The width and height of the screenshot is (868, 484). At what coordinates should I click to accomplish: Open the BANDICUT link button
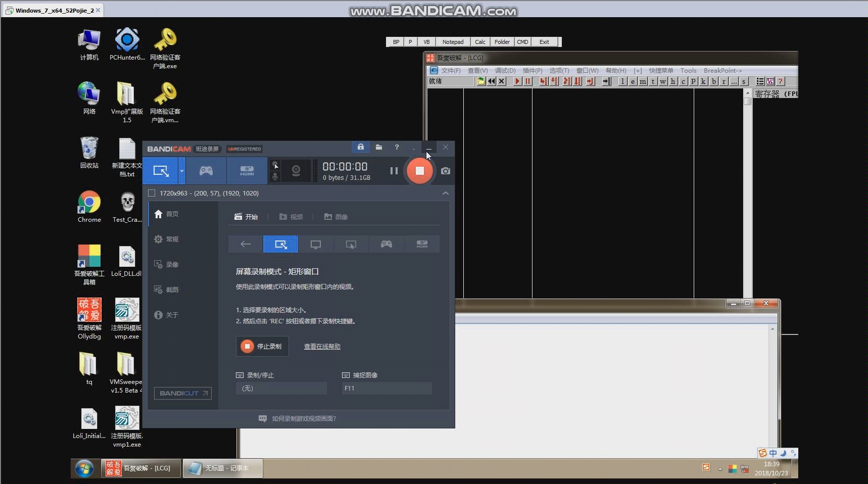(183, 393)
